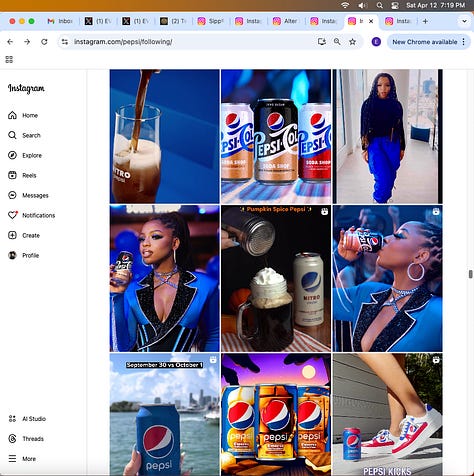Screen dimensions: 474x476
Task: Open AI Studio in the sidebar
Action: tap(27, 419)
